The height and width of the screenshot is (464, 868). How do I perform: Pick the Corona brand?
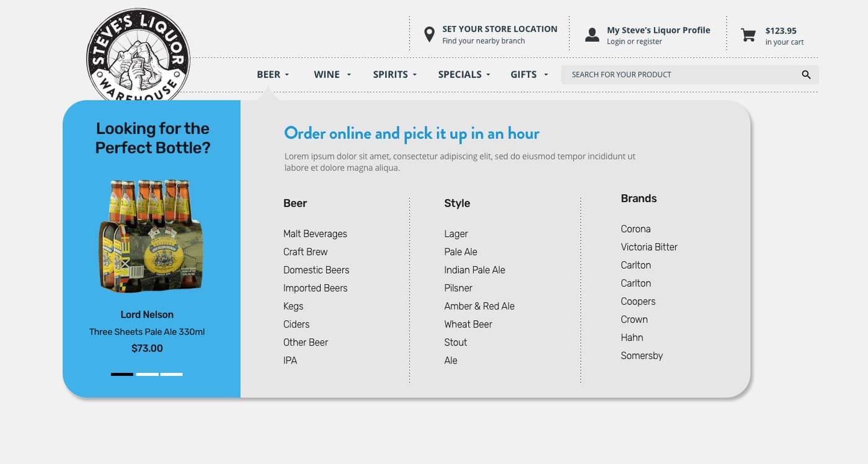coord(635,229)
